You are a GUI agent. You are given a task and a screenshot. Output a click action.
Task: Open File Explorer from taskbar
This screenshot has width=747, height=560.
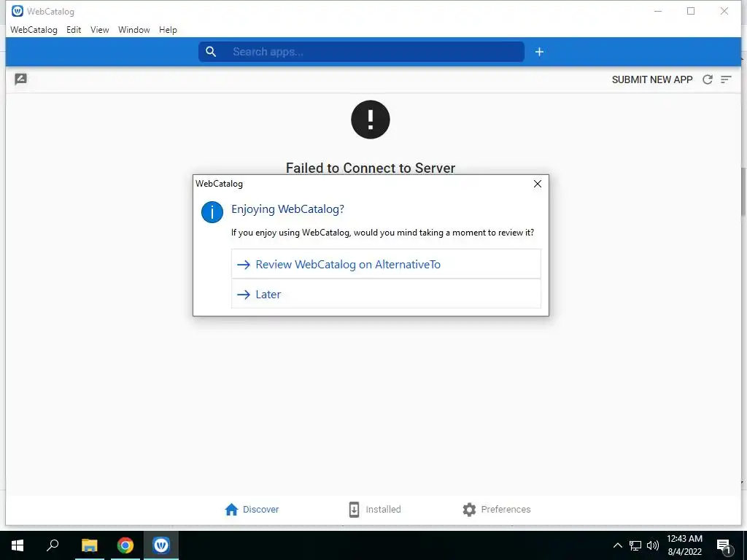pos(89,545)
